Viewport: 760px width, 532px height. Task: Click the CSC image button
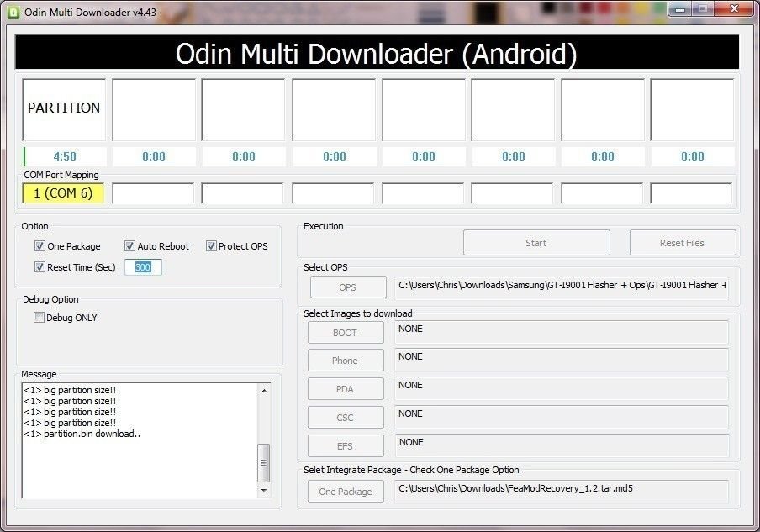346,418
